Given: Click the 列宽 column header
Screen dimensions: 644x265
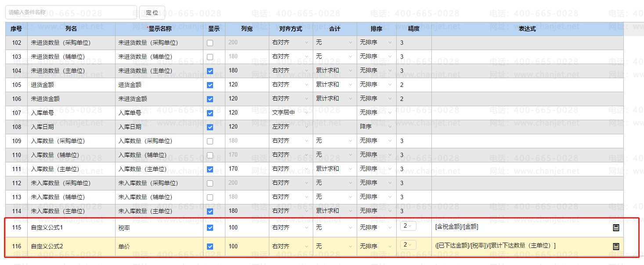Looking at the screenshot, I should 247,29.
